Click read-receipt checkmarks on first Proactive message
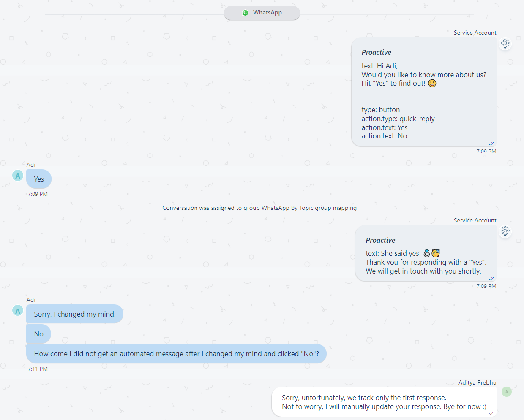Image resolution: width=524 pixels, height=420 pixels. [491, 144]
